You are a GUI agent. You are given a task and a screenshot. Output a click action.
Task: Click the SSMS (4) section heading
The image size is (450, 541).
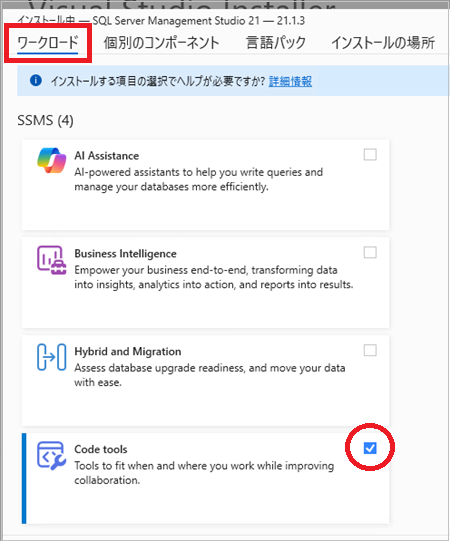point(45,120)
